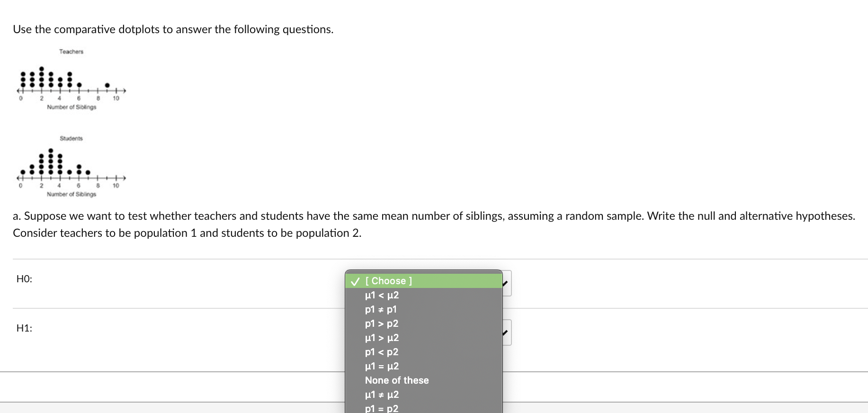The image size is (868, 413).
Task: Click the H0: row label
Action: click(x=24, y=279)
